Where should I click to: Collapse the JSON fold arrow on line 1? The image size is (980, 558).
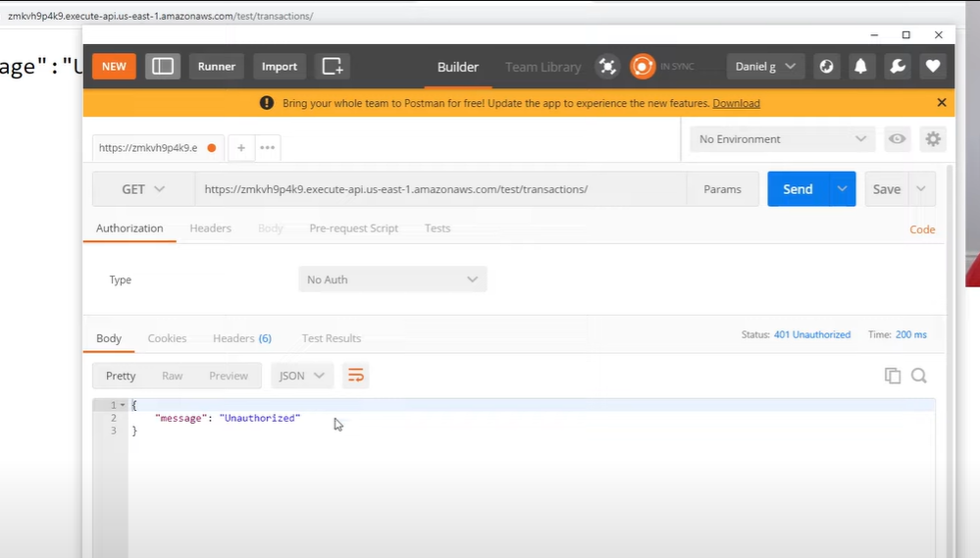(x=123, y=405)
